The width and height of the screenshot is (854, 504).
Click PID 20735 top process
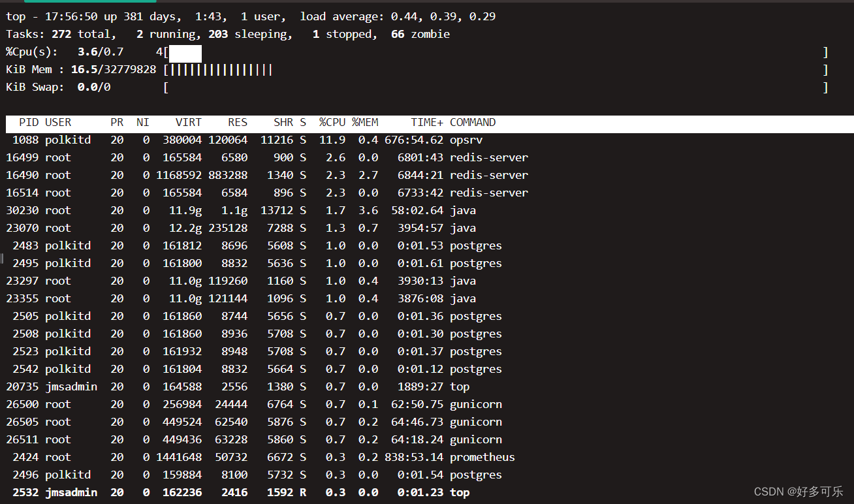coord(22,386)
